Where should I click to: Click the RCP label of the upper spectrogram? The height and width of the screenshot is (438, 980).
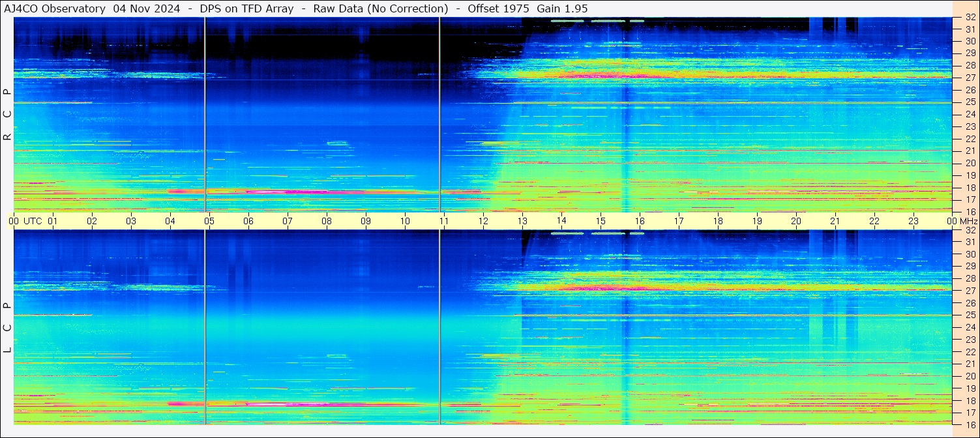(x=7, y=115)
